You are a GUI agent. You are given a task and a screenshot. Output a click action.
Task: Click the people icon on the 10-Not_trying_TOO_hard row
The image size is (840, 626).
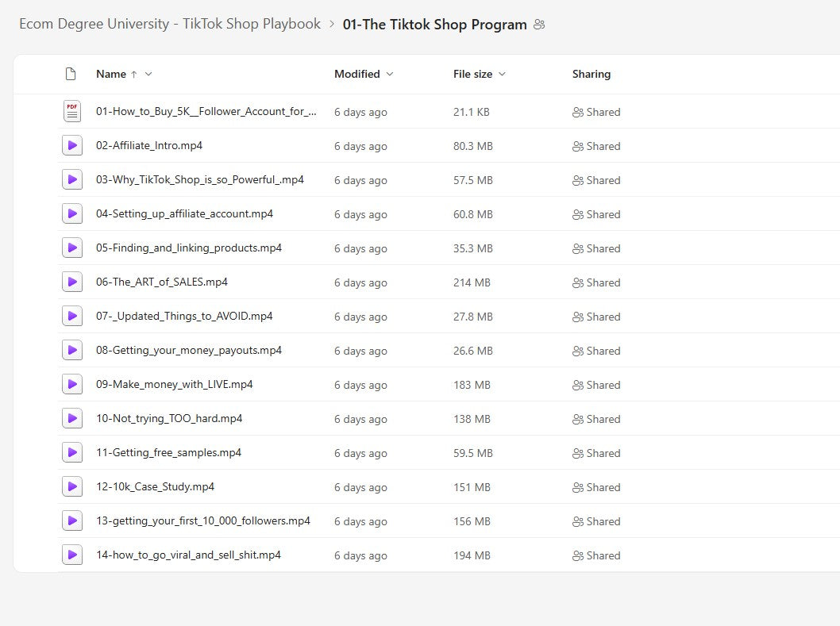(x=577, y=418)
